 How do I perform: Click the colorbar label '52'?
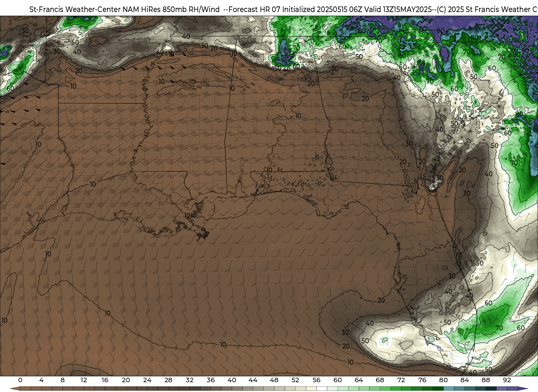(295, 380)
